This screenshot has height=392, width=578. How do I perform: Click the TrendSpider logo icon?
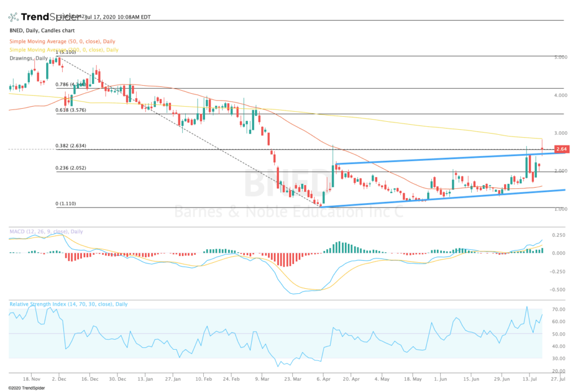pos(14,17)
